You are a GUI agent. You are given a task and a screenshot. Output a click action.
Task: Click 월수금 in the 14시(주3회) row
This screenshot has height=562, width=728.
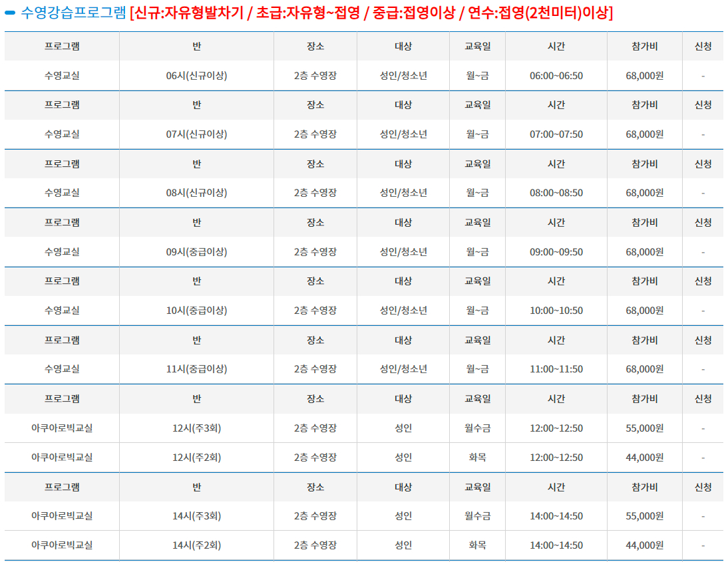pyautogui.click(x=477, y=516)
